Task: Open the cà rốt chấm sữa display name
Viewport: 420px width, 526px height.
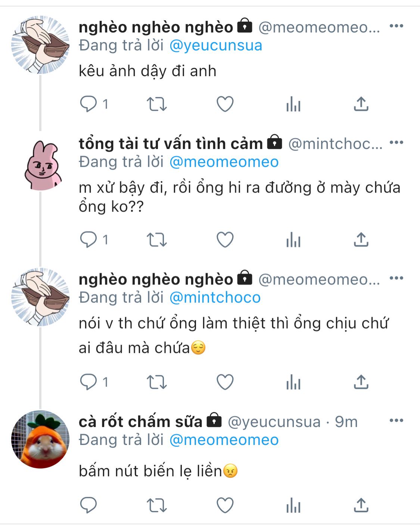Action: point(140,422)
